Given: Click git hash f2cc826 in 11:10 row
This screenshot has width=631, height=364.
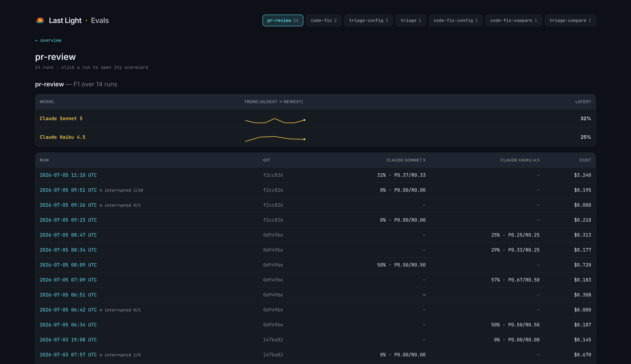Looking at the screenshot, I should 273,175.
